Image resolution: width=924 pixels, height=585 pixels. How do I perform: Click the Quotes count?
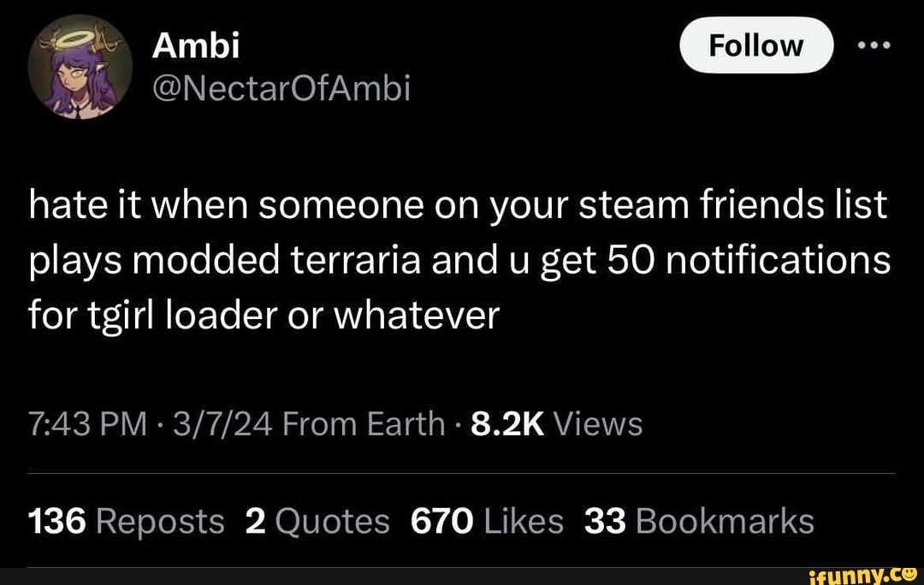255,520
